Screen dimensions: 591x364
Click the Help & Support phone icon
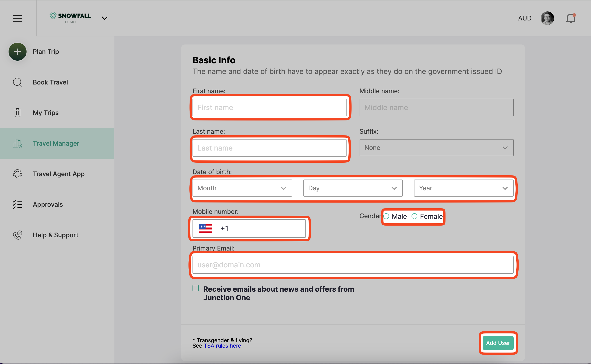[x=18, y=235]
